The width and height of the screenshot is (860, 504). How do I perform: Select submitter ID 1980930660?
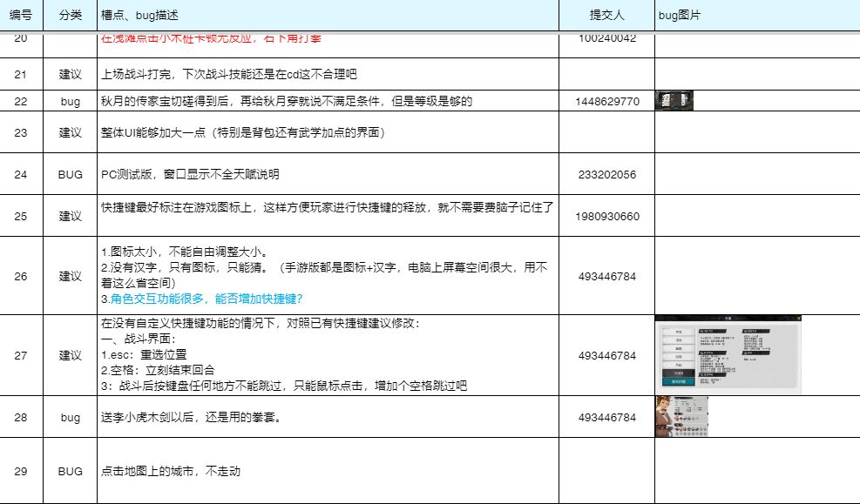pyautogui.click(x=606, y=217)
